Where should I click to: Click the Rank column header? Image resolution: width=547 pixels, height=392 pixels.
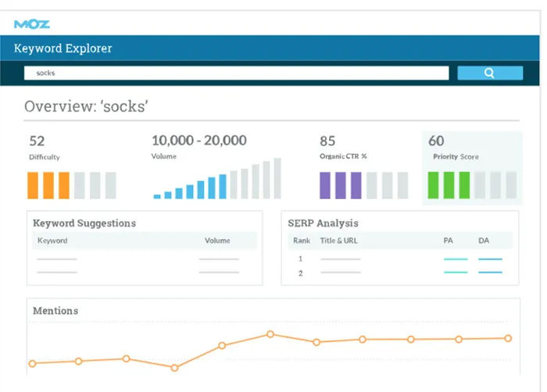302,241
